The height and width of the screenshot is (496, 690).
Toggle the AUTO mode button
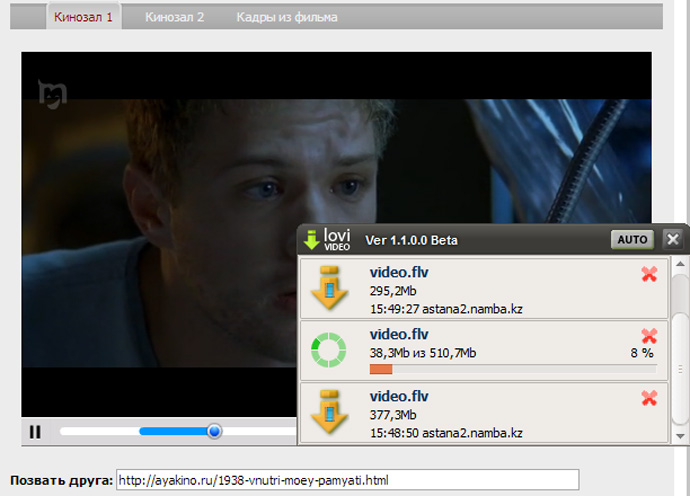(632, 239)
